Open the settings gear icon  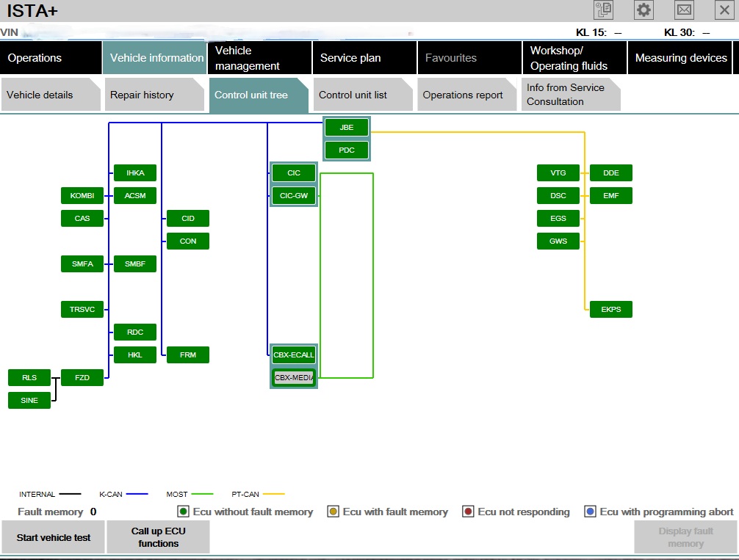coord(644,10)
